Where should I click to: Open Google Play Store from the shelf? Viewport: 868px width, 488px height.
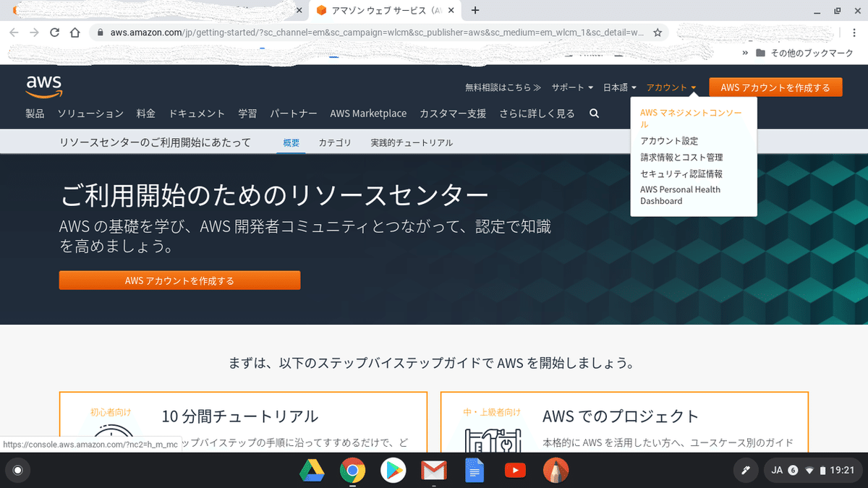[x=393, y=471]
